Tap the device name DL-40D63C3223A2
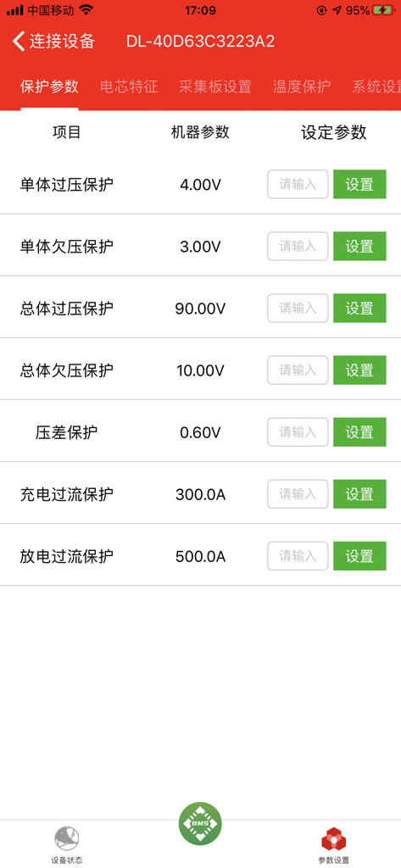Screen dimensions: 401x868 pos(200,42)
